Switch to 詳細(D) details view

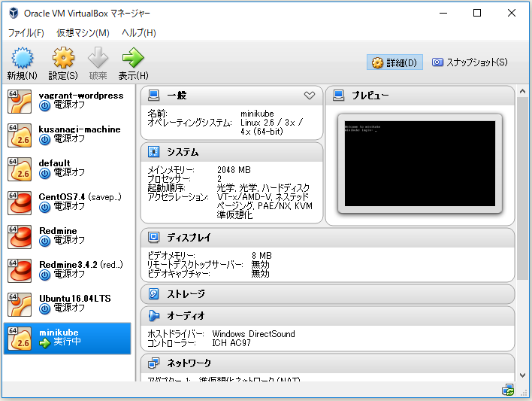(x=394, y=62)
